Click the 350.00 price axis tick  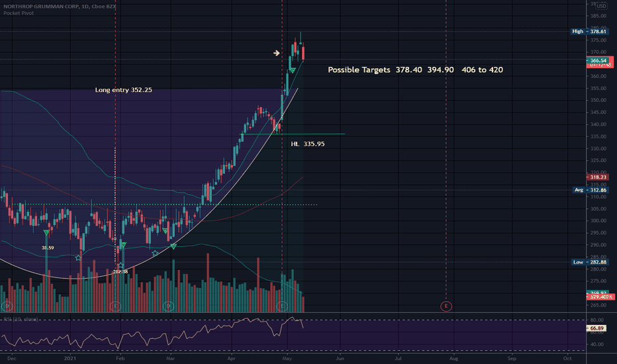click(x=598, y=101)
